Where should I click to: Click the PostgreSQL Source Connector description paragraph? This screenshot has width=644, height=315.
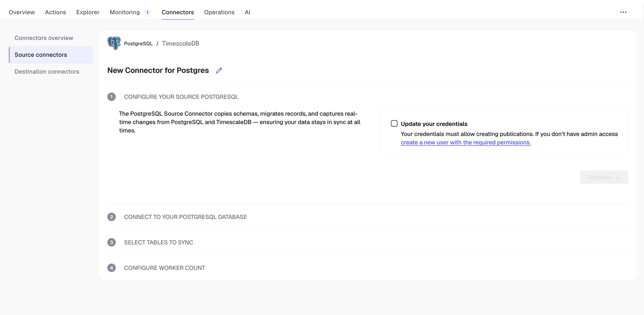pyautogui.click(x=240, y=122)
